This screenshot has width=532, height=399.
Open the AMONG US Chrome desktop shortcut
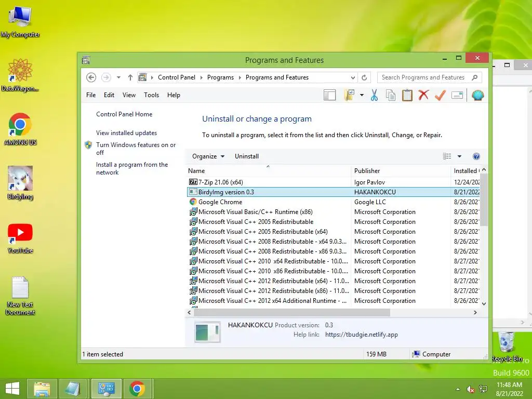click(20, 129)
